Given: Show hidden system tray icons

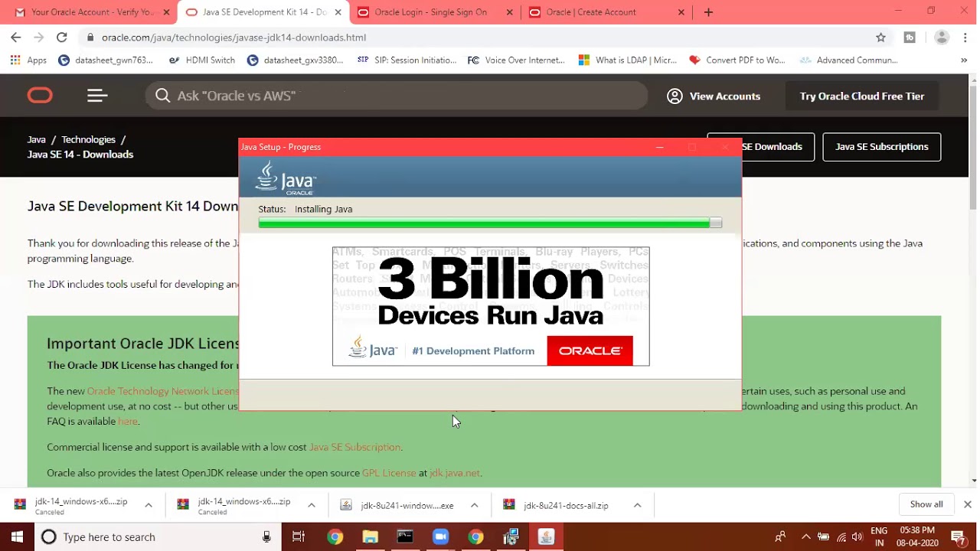Looking at the screenshot, I should 805,536.
